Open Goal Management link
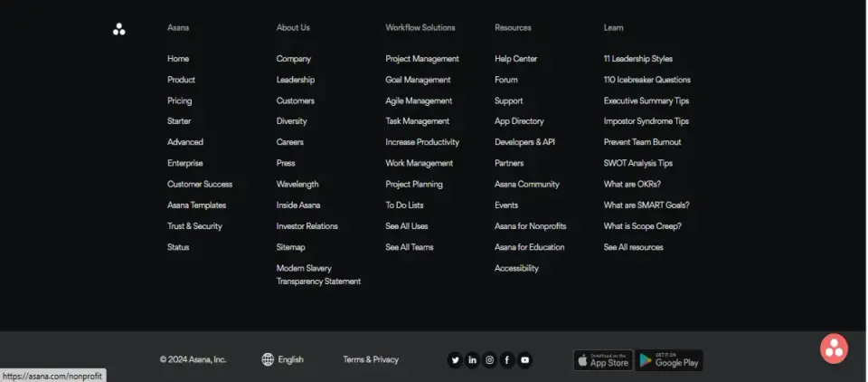The height and width of the screenshot is (382, 868). 418,80
